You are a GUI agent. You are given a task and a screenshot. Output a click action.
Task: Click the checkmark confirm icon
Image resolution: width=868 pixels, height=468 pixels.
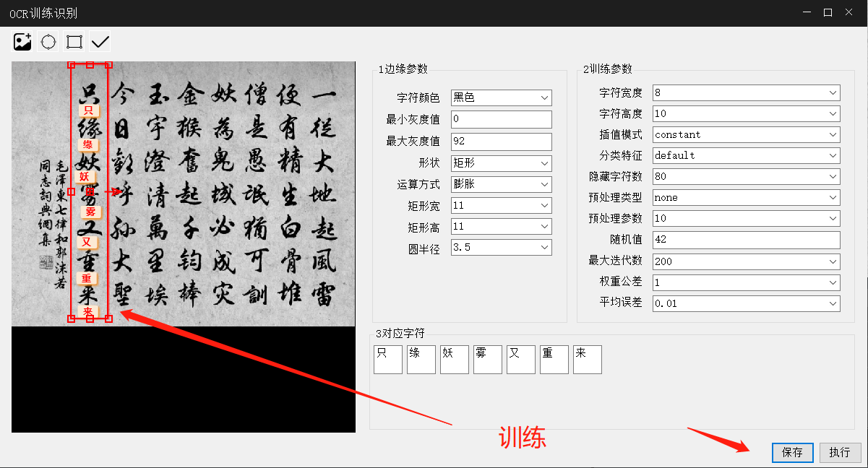(100, 42)
